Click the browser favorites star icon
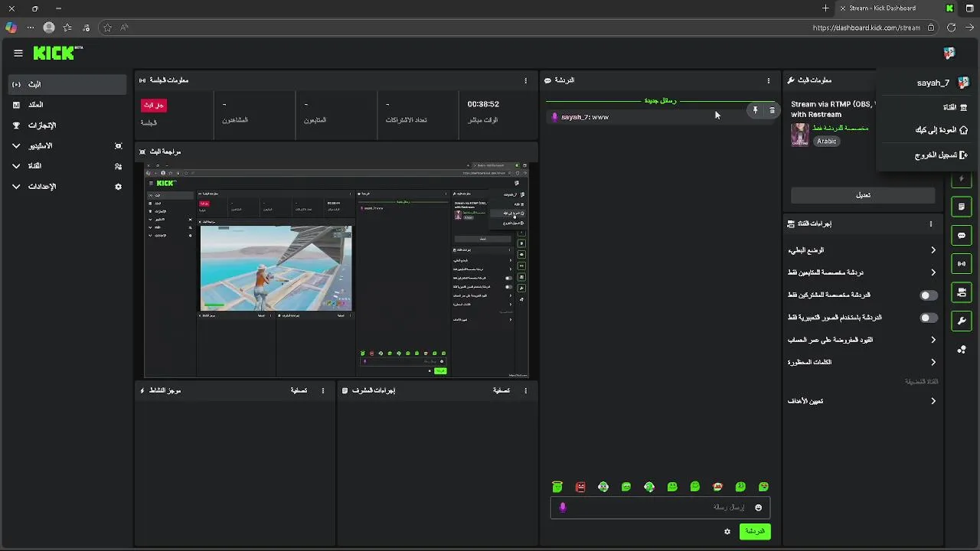980x551 pixels. pos(107,28)
